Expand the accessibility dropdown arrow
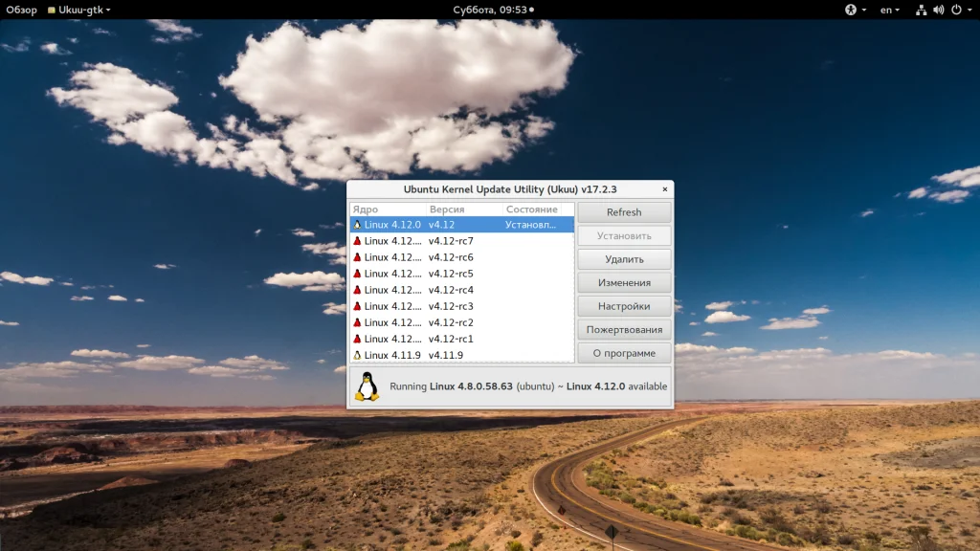This screenshot has width=980, height=551. 864,10
